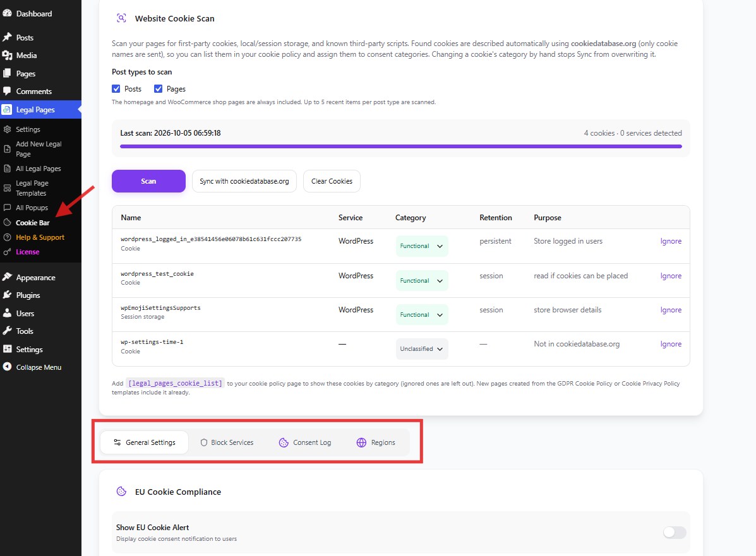Screen dimensions: 756x556
Task: Click the Purpose column header
Action: [x=547, y=218]
